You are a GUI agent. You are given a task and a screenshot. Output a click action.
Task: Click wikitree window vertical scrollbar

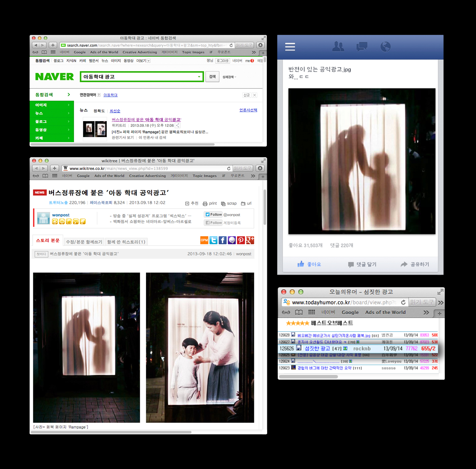(x=265, y=207)
